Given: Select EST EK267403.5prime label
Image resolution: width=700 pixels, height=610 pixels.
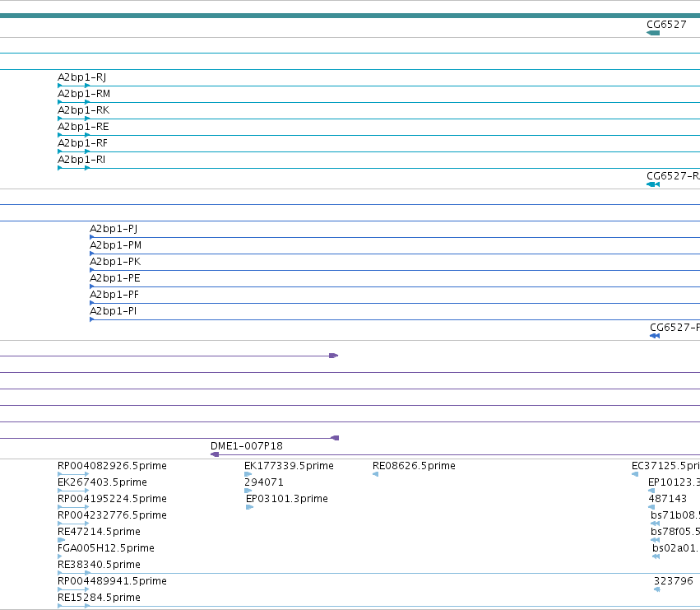Looking at the screenshot, I should tap(102, 482).
